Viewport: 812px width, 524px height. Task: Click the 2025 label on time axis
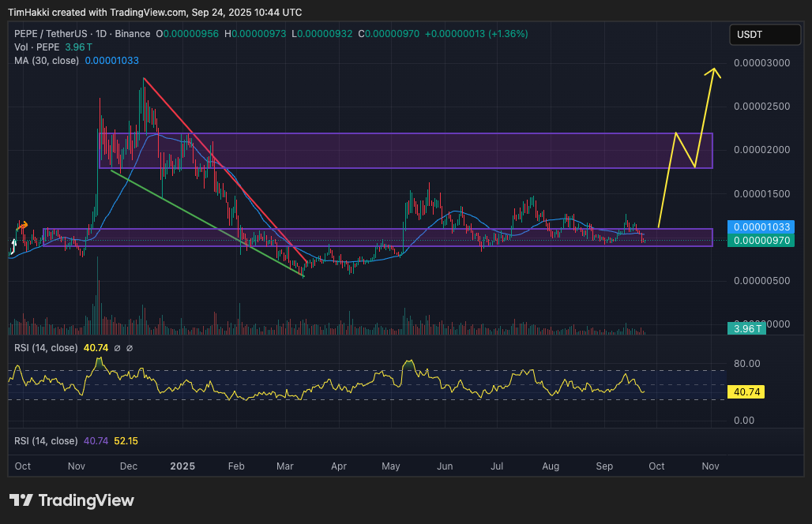(182, 466)
